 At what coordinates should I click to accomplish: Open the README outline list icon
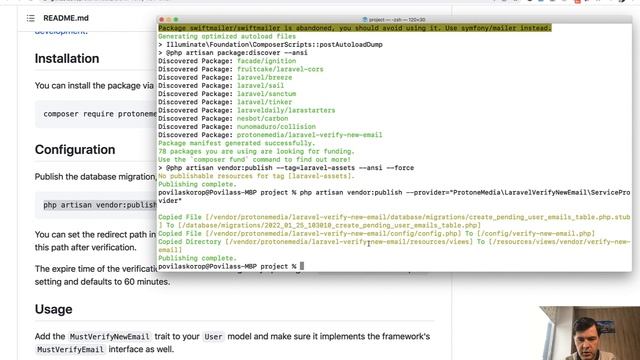(31, 18)
